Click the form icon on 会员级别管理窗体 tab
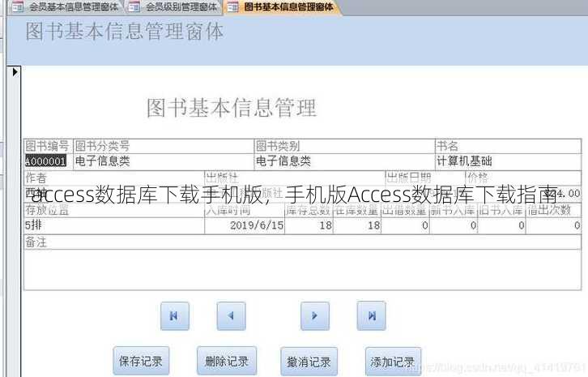 [x=134, y=6]
